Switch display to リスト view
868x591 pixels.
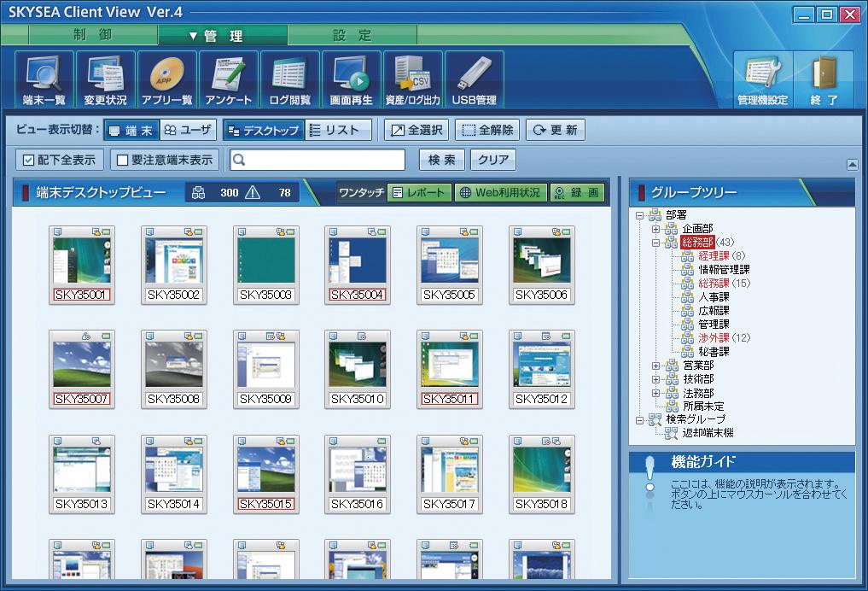[339, 131]
